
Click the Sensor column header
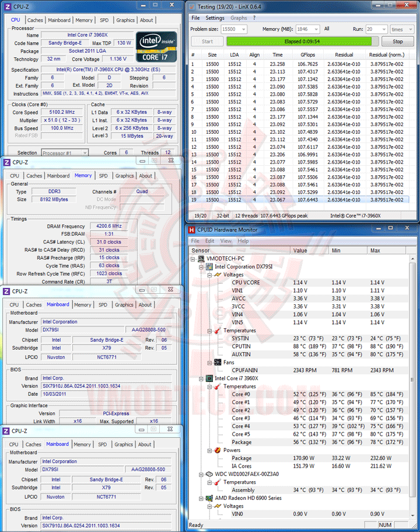tap(239, 251)
